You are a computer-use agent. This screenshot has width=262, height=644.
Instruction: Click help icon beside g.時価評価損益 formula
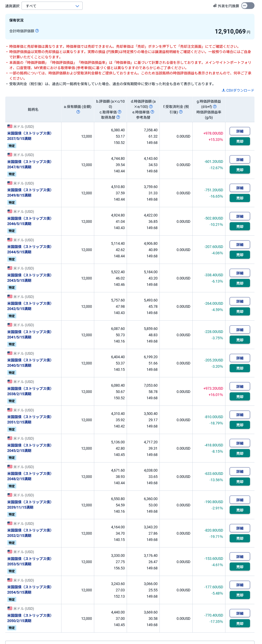point(215,107)
